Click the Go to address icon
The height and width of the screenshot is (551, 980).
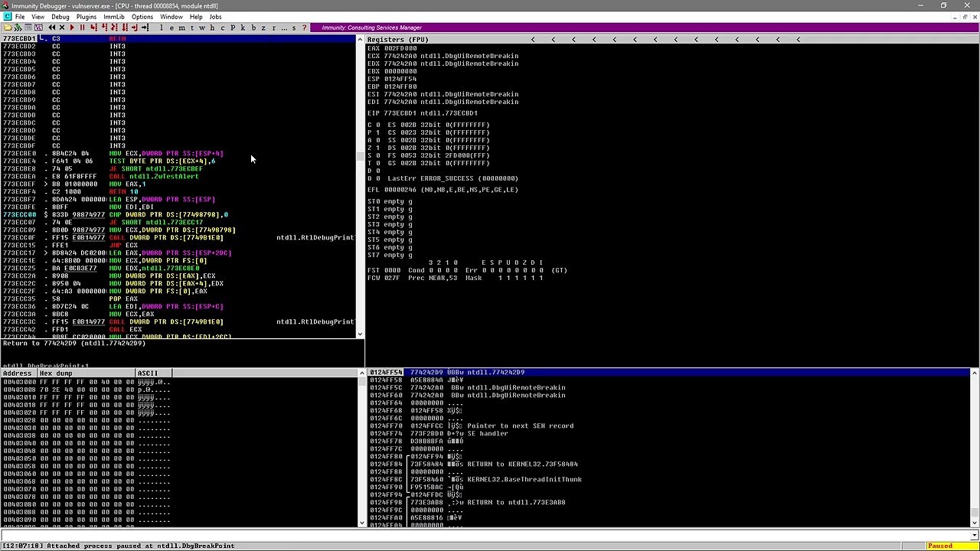[x=145, y=28]
